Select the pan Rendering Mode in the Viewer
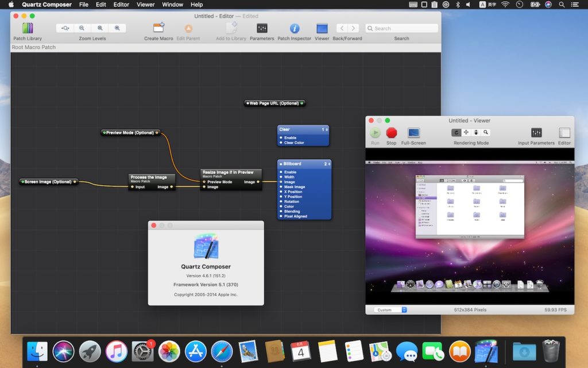 tap(466, 132)
